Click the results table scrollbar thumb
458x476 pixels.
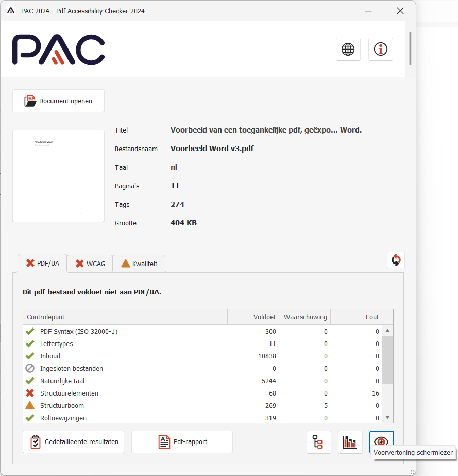[x=387, y=360]
